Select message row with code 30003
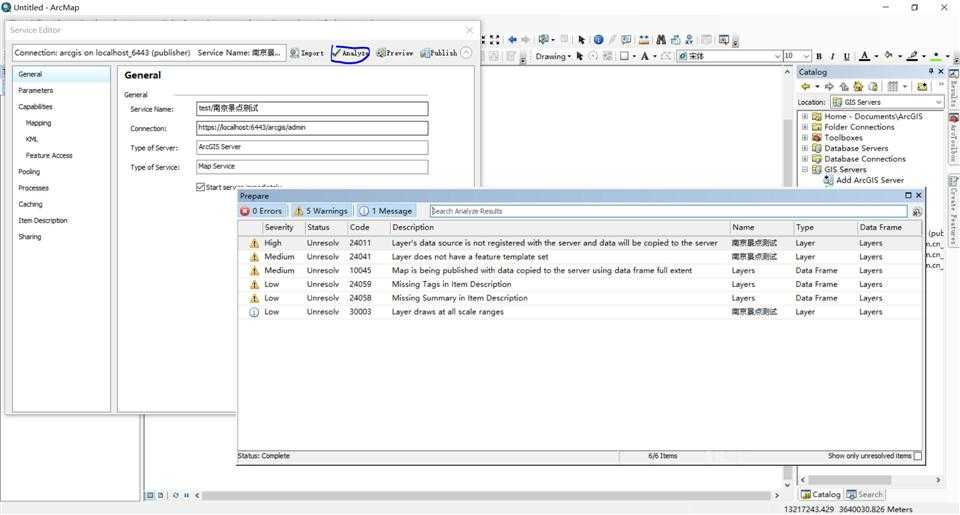 [580, 312]
